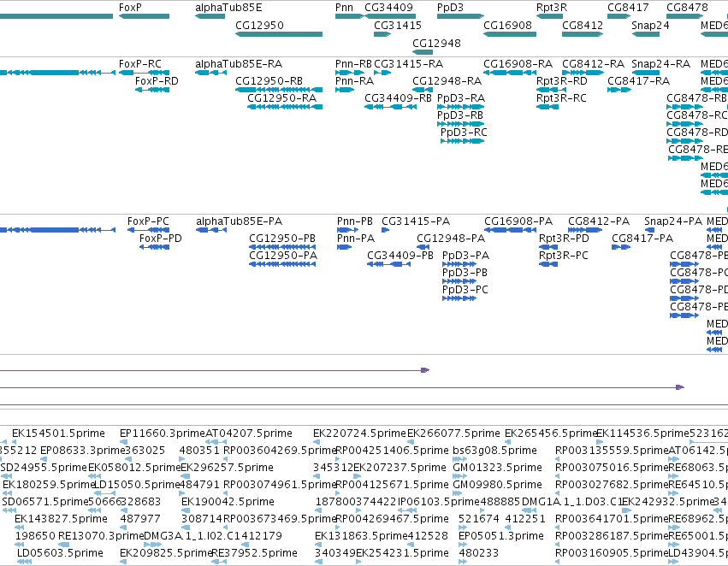Open the CG12948-PA protein label
The image size is (728, 566).
451,239
